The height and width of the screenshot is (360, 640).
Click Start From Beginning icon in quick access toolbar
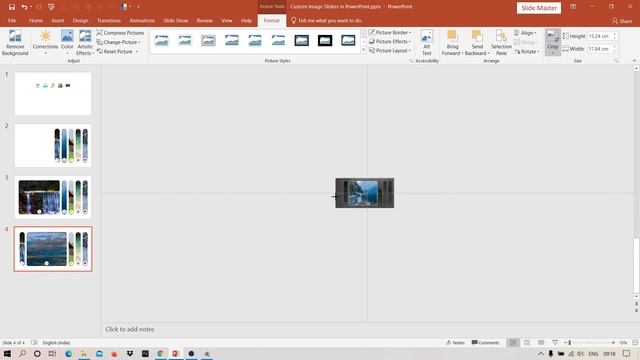[x=51, y=7]
